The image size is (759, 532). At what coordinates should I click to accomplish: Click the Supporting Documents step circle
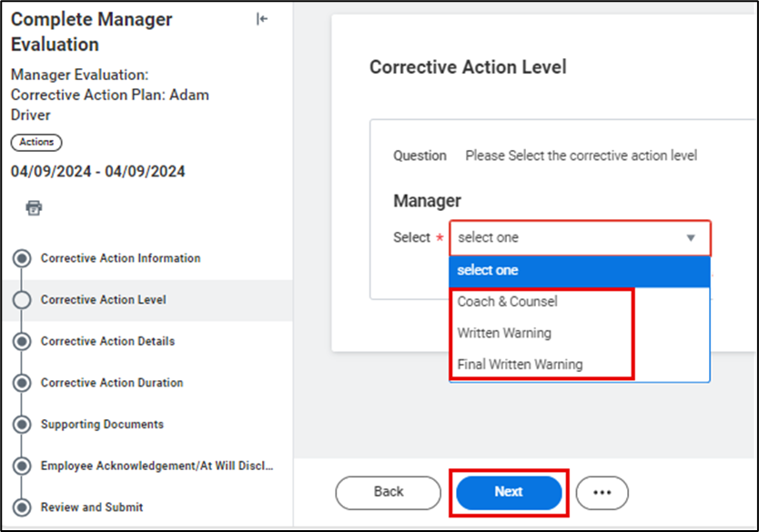click(23, 425)
